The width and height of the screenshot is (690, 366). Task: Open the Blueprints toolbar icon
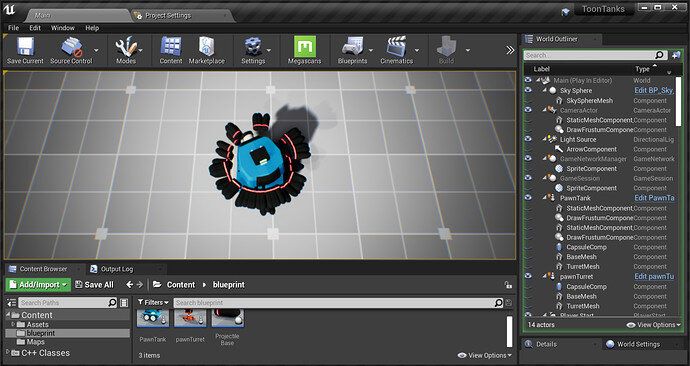352,47
